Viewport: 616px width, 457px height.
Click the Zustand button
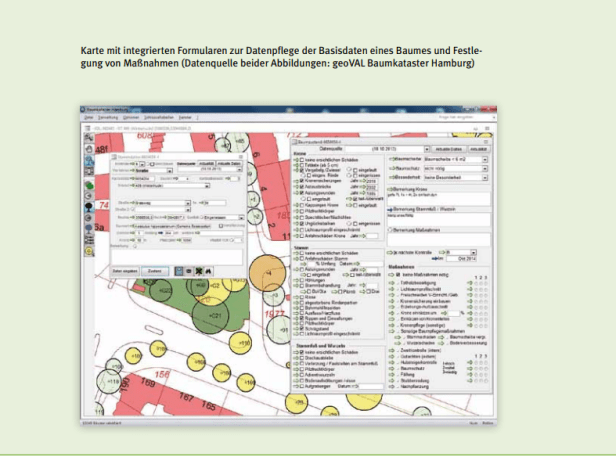(x=156, y=271)
